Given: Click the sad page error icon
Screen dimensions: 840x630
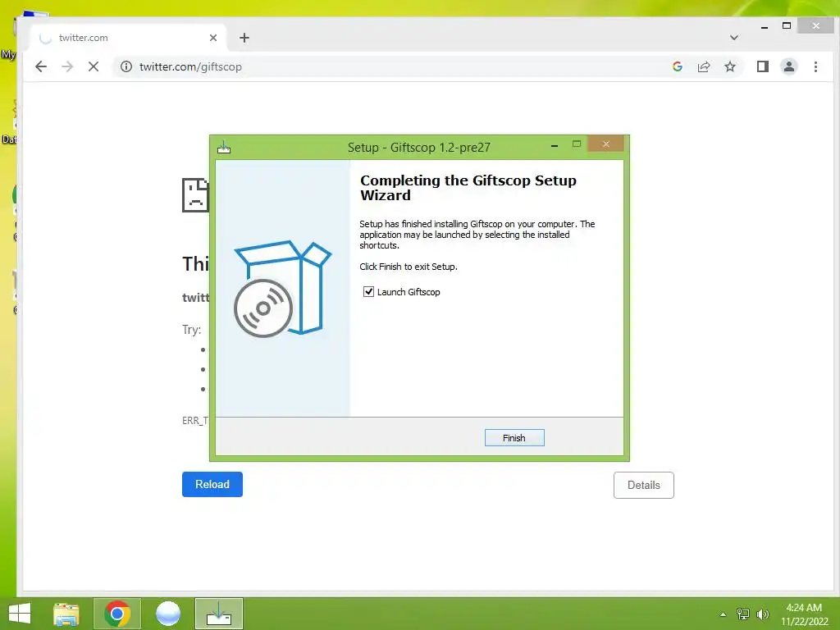Looking at the screenshot, I should click(195, 195).
